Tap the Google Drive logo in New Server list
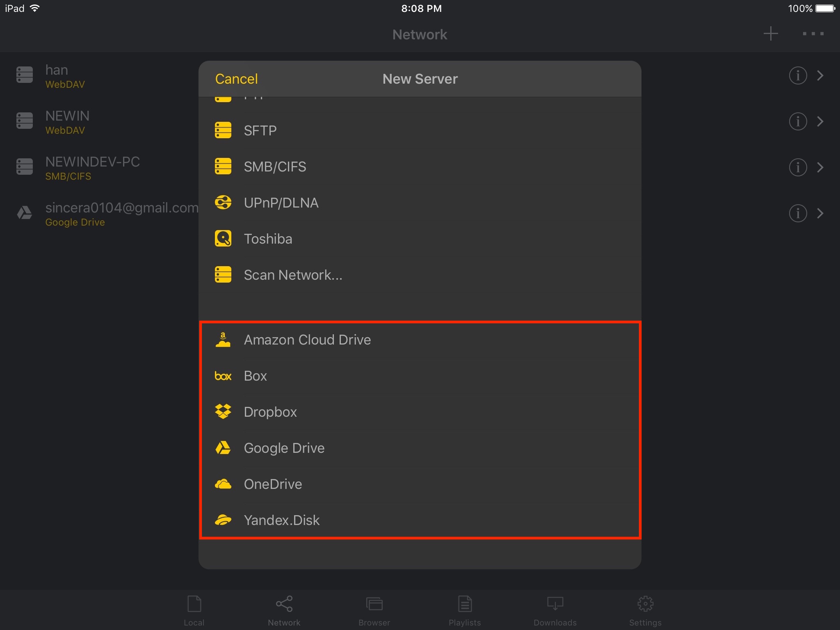840x630 pixels. 223,448
